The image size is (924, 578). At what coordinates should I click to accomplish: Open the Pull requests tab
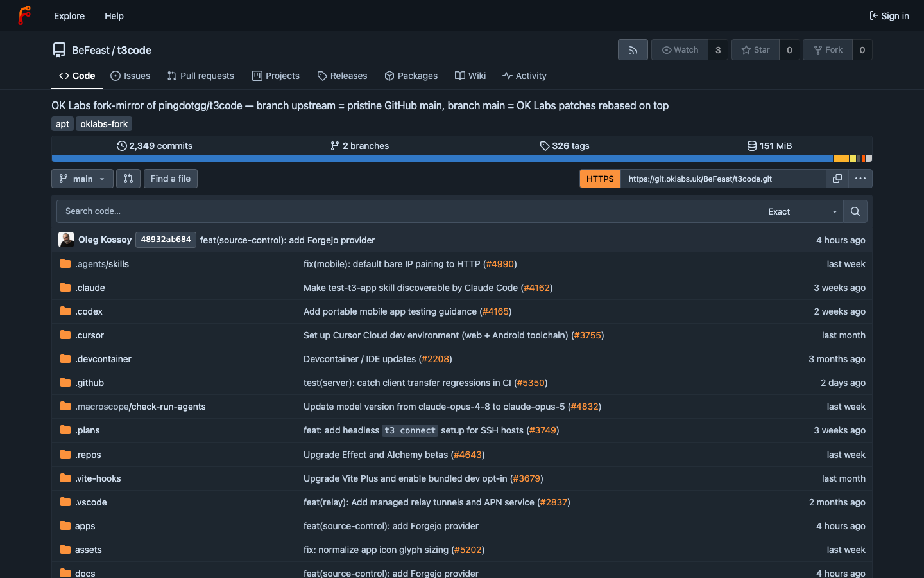pos(201,76)
